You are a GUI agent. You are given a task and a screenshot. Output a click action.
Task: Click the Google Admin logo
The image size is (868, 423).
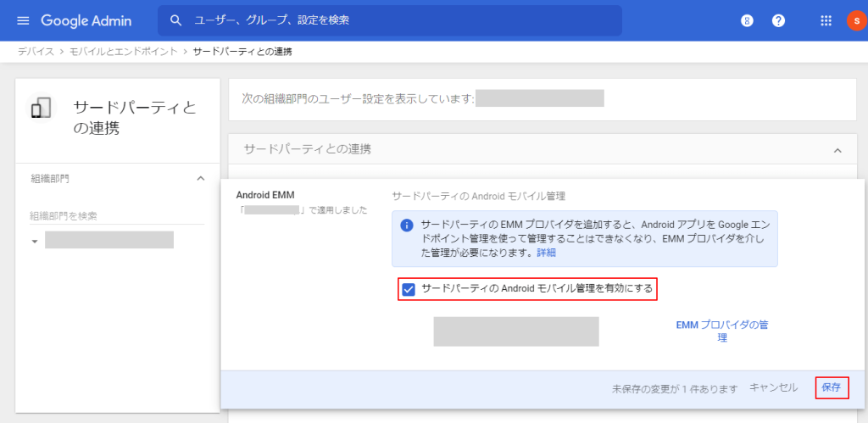(86, 21)
